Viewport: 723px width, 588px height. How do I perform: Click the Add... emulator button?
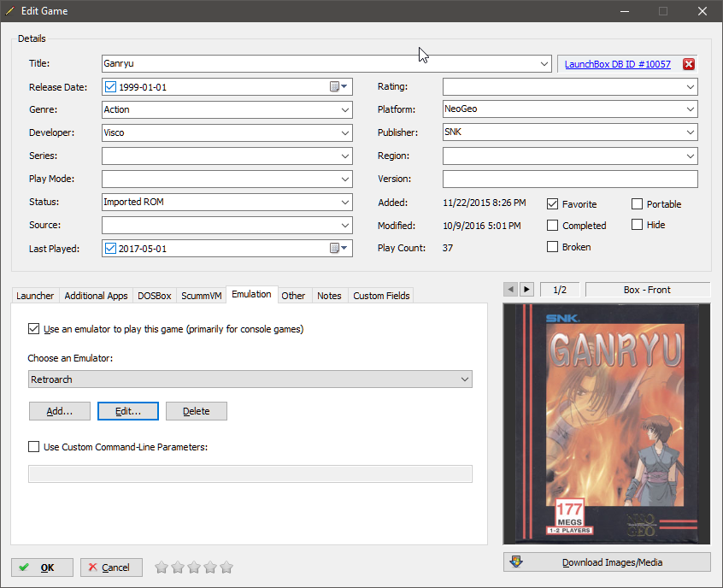(x=60, y=411)
